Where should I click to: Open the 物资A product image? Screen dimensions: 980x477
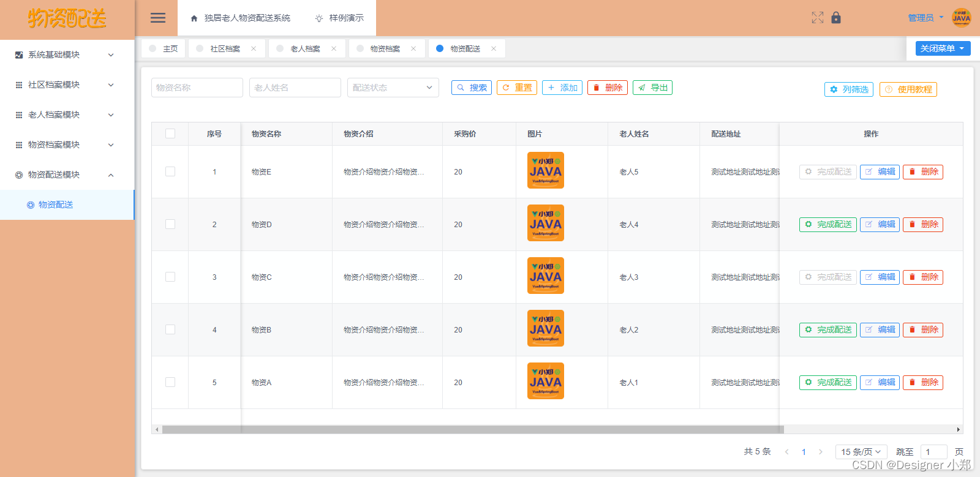pos(546,381)
